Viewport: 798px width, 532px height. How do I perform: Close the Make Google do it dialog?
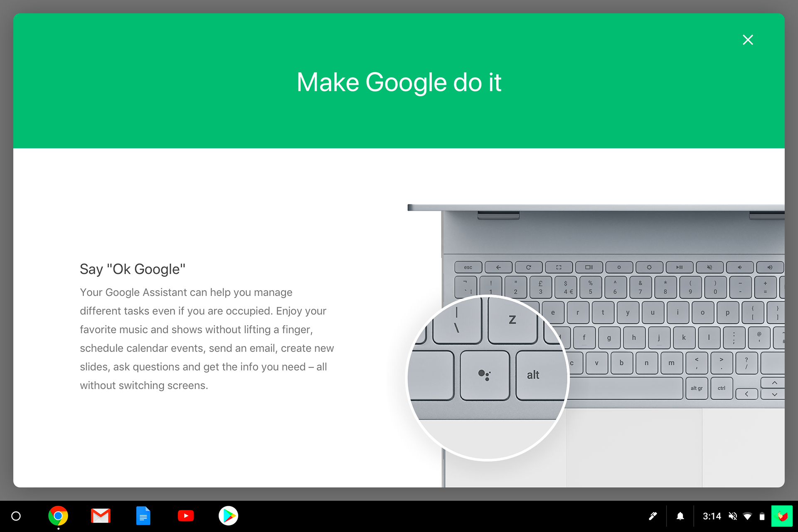click(x=748, y=40)
